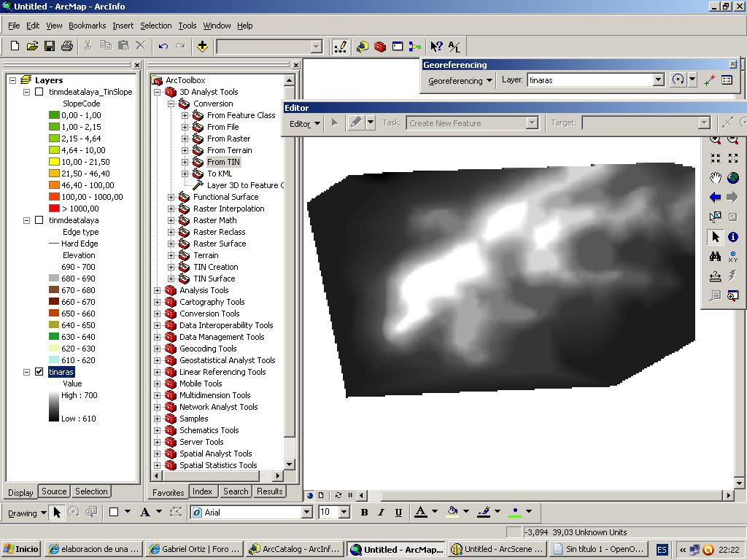Click the red swatch for > 1000,00 slope

click(54, 209)
